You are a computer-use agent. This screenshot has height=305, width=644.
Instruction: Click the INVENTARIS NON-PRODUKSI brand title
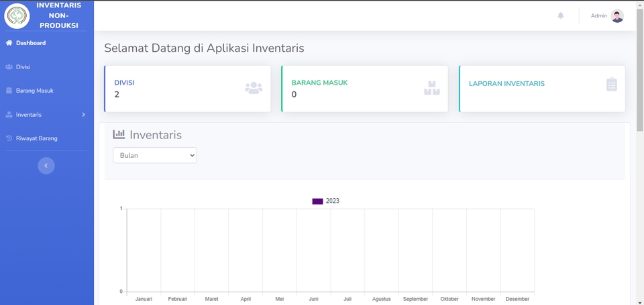[59, 15]
